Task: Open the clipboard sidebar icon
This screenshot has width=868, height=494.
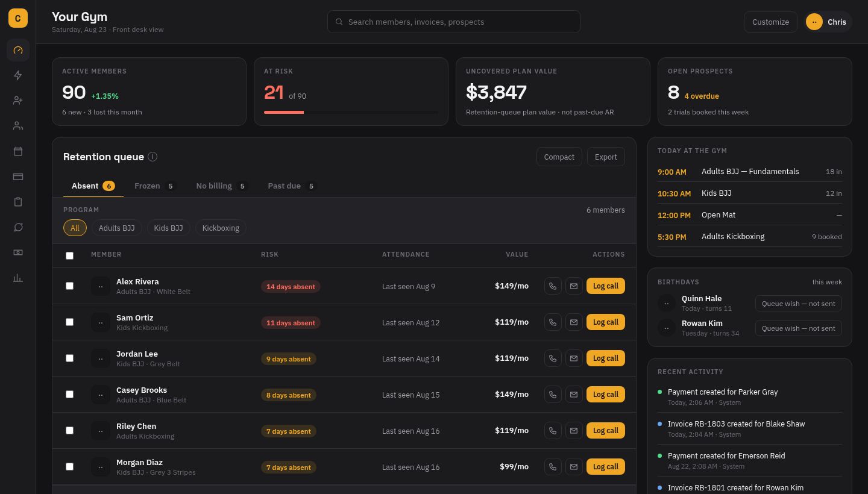Action: click(18, 202)
